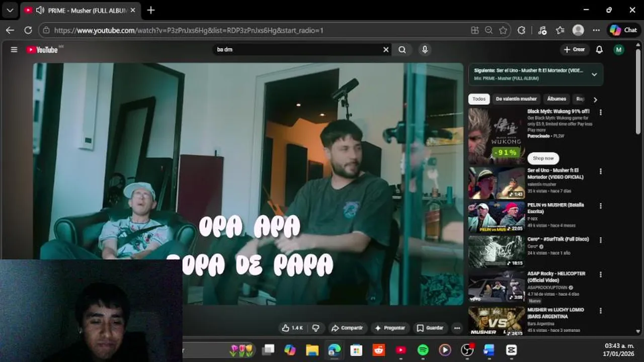Start voice search with the microphone
The image size is (644, 362).
425,50
